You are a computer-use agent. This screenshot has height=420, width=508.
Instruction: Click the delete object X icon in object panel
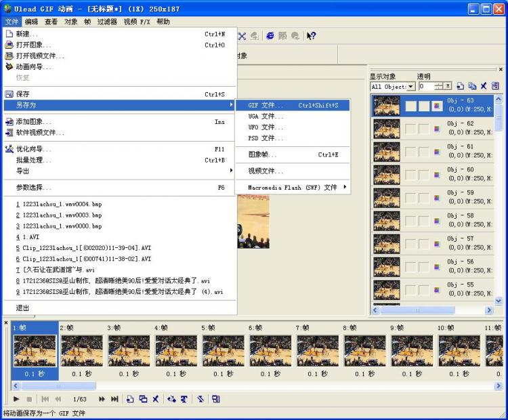coord(484,86)
